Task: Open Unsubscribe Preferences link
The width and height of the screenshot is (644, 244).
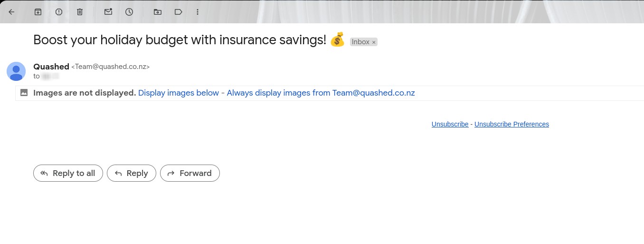Action: pyautogui.click(x=511, y=124)
